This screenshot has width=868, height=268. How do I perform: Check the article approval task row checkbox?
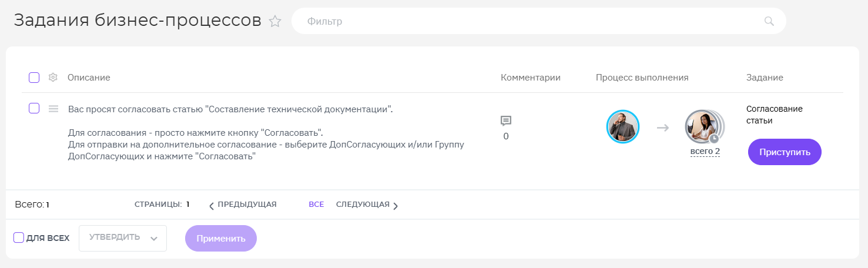(x=34, y=108)
